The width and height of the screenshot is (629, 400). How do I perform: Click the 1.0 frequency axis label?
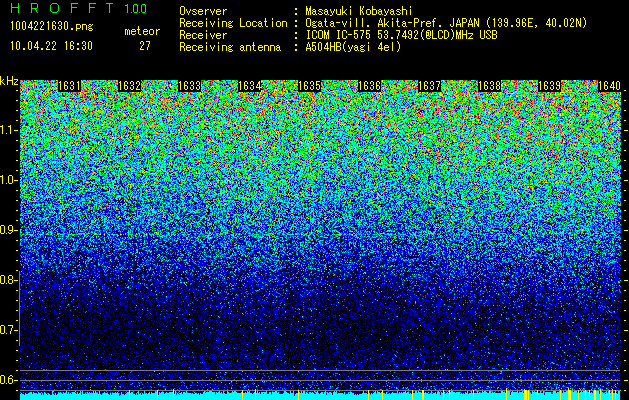7,180
